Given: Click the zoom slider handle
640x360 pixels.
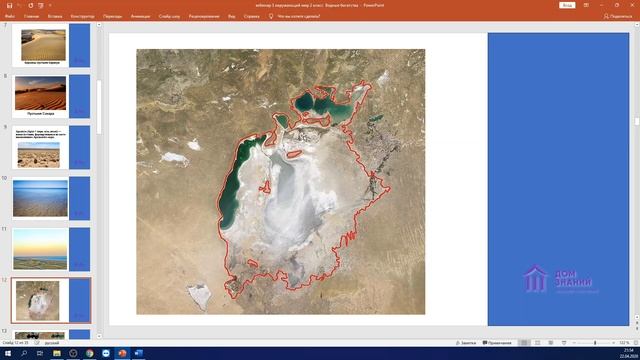Looking at the screenshot, I should 595,343.
